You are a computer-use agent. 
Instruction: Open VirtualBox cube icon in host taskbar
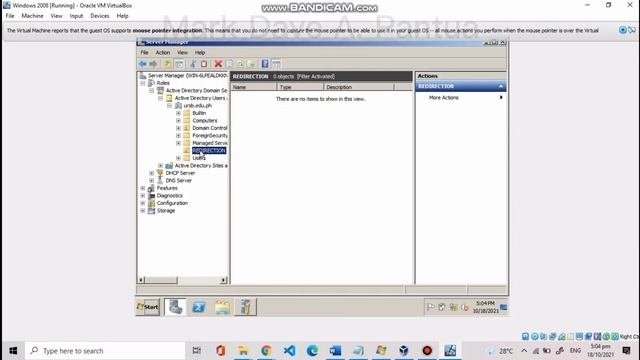pyautogui.click(x=404, y=351)
